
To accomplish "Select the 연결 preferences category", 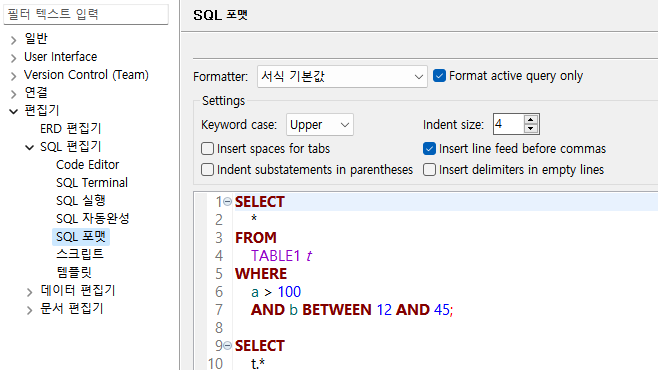I will coord(36,92).
